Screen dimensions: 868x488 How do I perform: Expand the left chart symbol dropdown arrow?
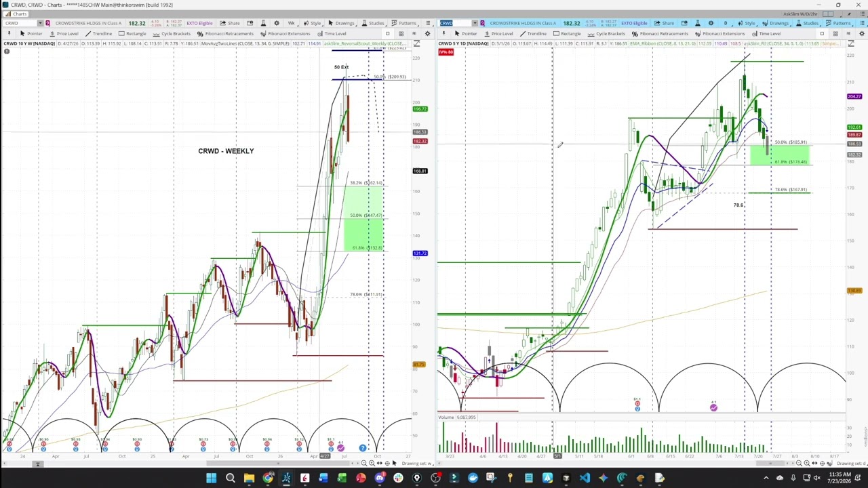coord(41,23)
